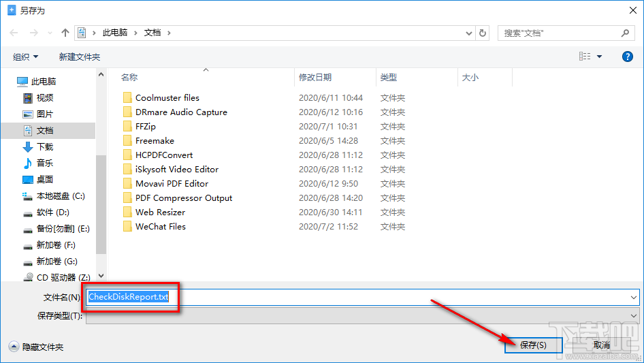Select the DRmare Audio Capture folder icon
Screen dimensions: 644x363
127,112
